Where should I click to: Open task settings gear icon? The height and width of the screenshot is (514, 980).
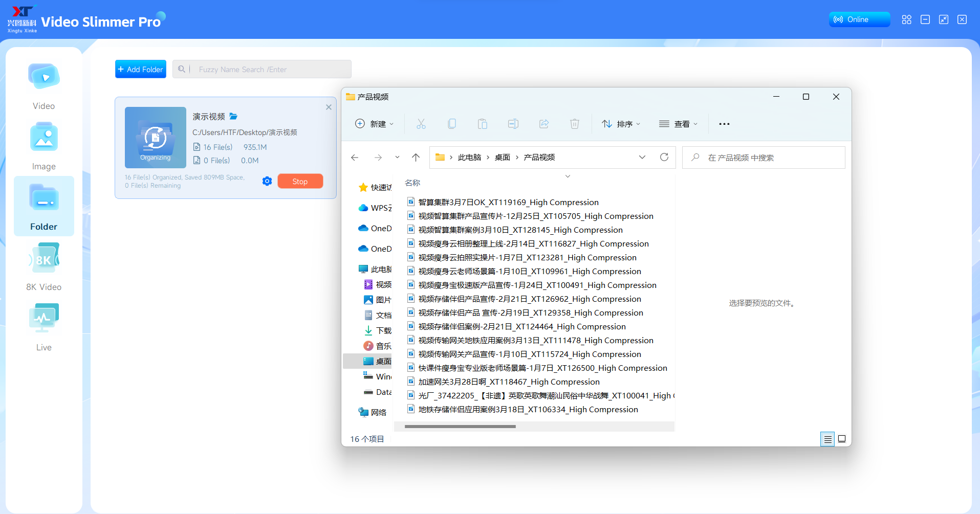click(x=267, y=182)
